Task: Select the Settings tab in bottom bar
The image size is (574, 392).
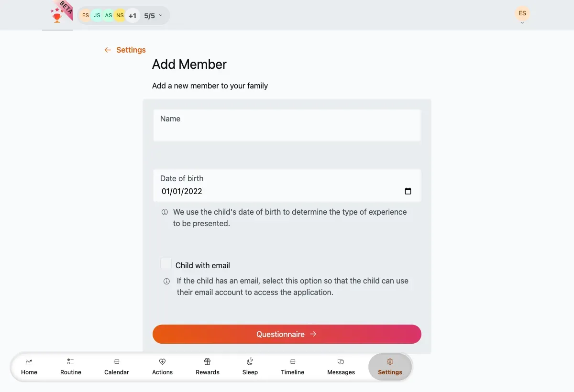Action: coord(390,367)
